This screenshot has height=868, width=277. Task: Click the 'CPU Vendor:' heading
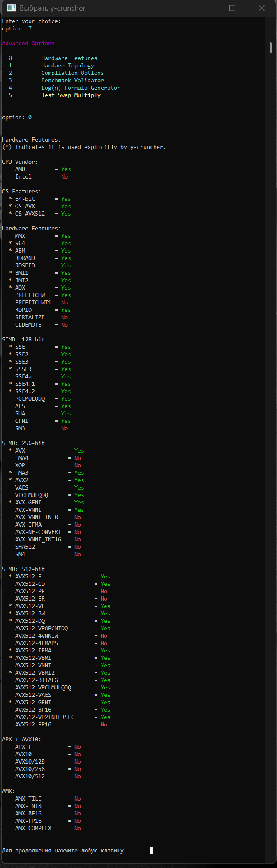20,162
